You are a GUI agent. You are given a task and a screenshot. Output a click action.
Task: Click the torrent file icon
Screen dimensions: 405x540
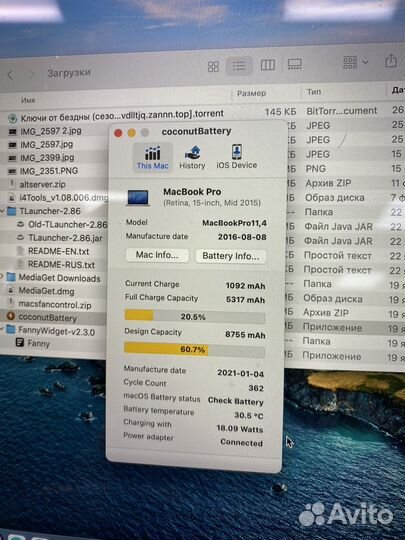click(x=13, y=118)
